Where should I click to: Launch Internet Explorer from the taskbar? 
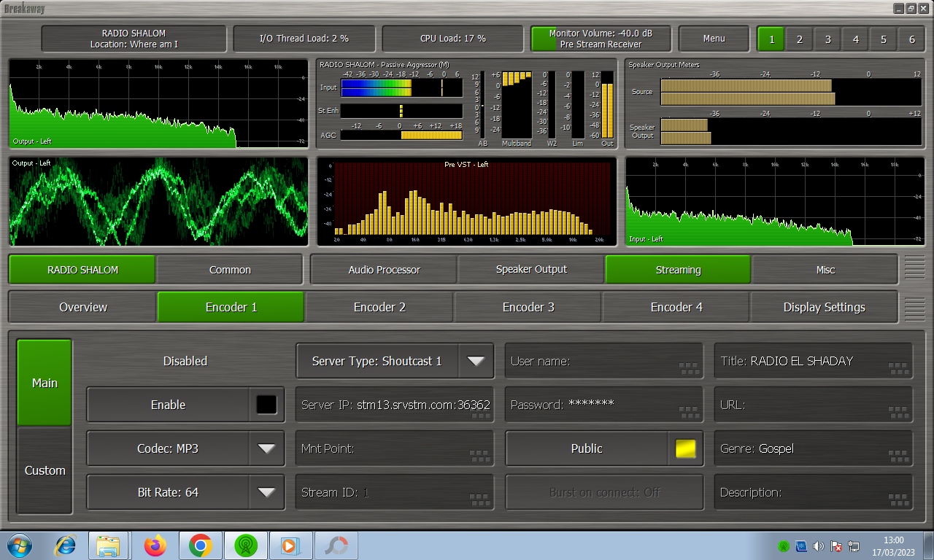pyautogui.click(x=66, y=545)
